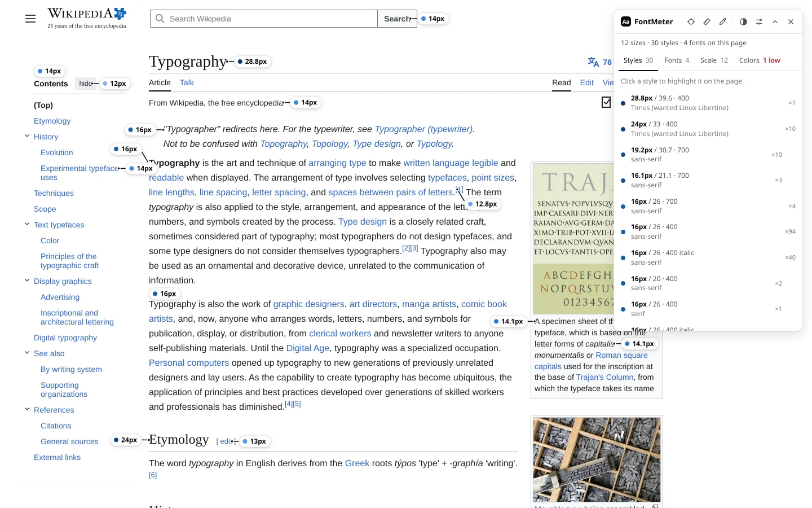Select the FontMeter Styles tab
Viewport: 812px width, 508px height.
tap(638, 60)
